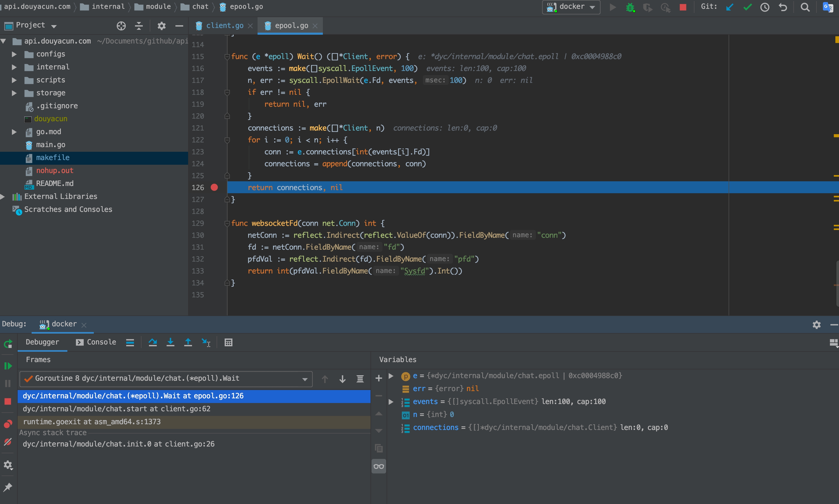839x504 pixels.
Task: Pin the debugger tool window
Action: click(x=8, y=487)
